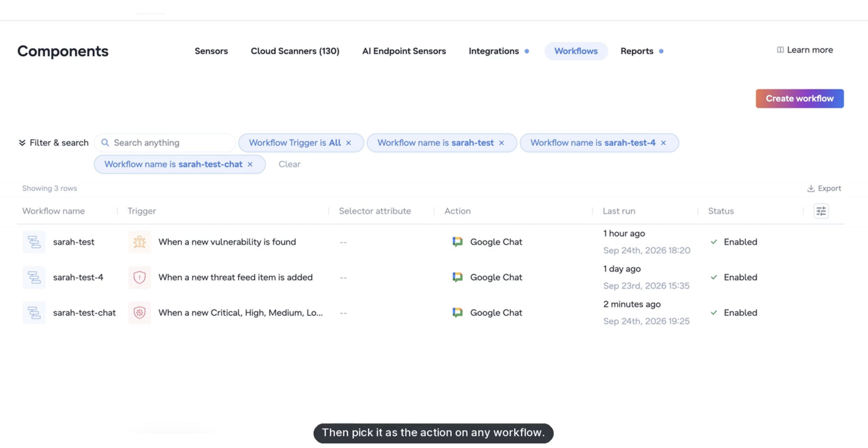
Task: Click 'When a new vulnerability is found' text
Action: coord(227,242)
